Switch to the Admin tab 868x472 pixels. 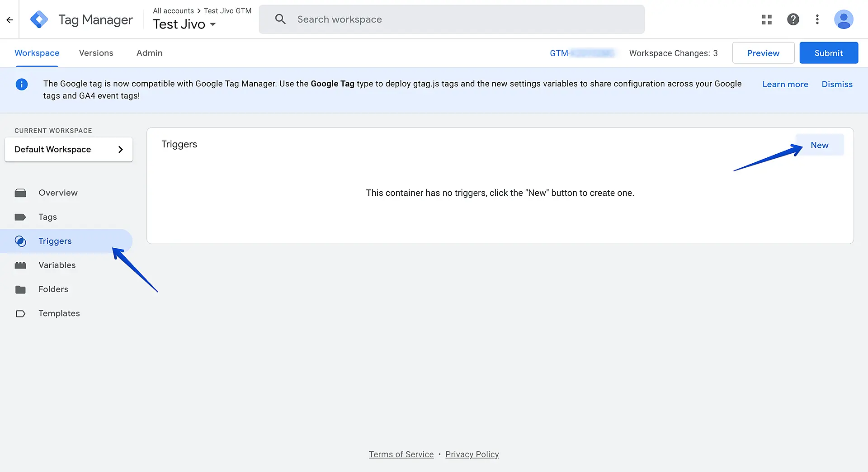click(x=149, y=53)
